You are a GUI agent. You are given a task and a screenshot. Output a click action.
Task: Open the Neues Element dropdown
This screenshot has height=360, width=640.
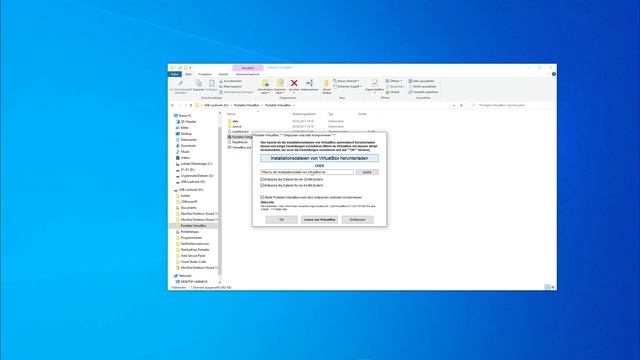[346, 81]
